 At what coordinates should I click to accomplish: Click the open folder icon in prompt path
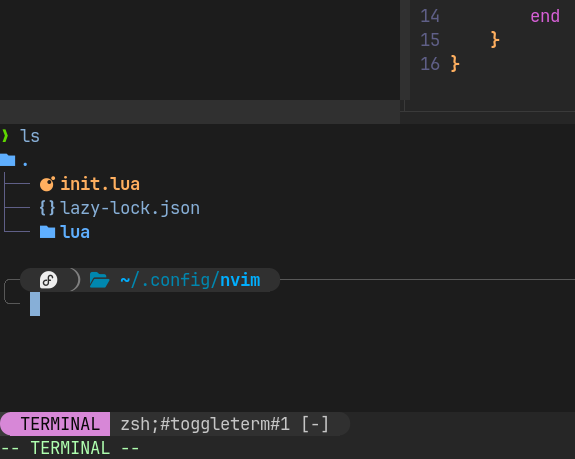[x=99, y=280]
